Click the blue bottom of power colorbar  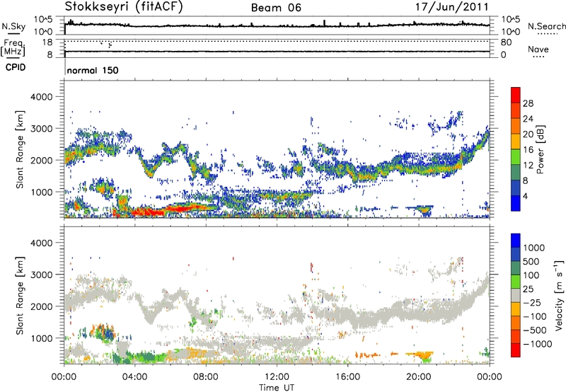516,203
